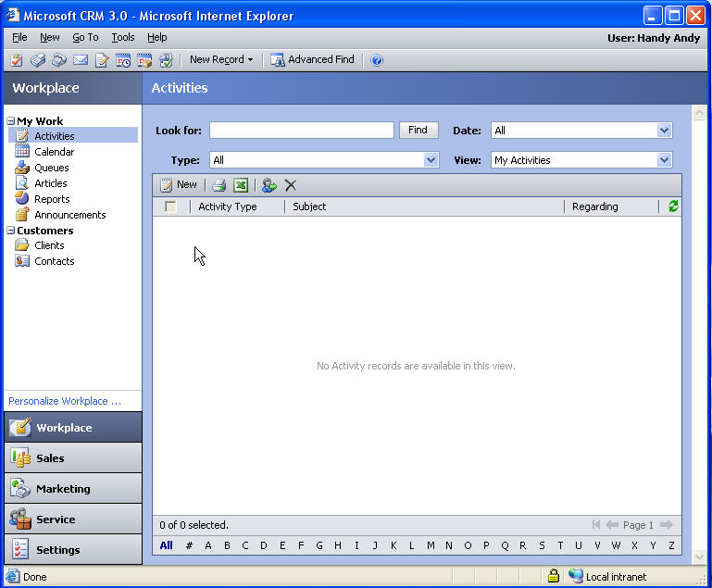Click the previous page arrow
This screenshot has width=712, height=588.
(x=612, y=525)
